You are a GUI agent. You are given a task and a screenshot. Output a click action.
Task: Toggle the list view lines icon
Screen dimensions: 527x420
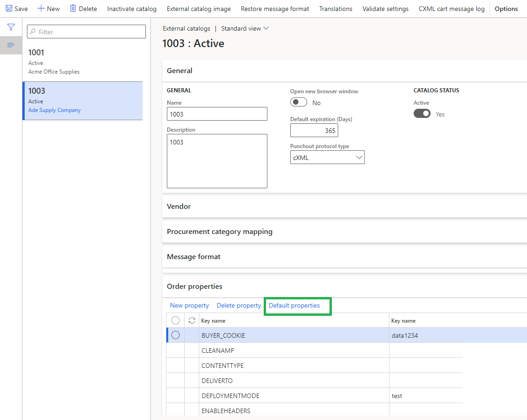(x=11, y=45)
